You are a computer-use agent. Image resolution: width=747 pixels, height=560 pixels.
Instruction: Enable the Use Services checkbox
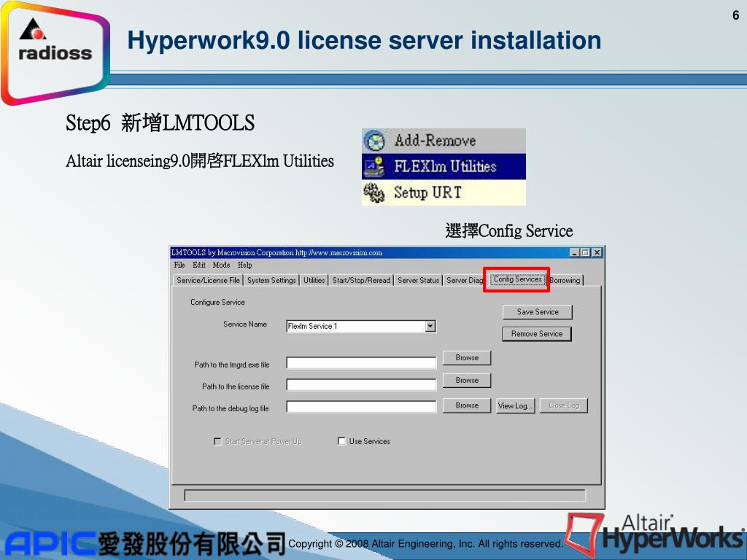click(341, 441)
